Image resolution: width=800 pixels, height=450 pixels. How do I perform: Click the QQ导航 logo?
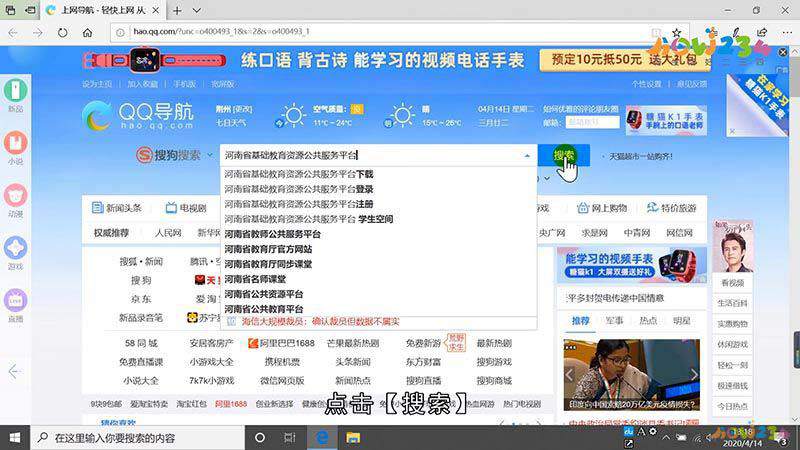(x=138, y=115)
